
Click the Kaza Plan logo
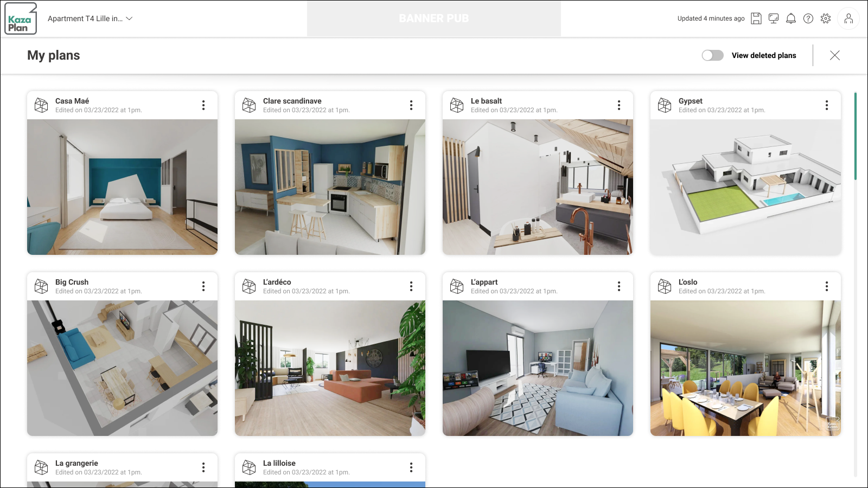coord(21,18)
